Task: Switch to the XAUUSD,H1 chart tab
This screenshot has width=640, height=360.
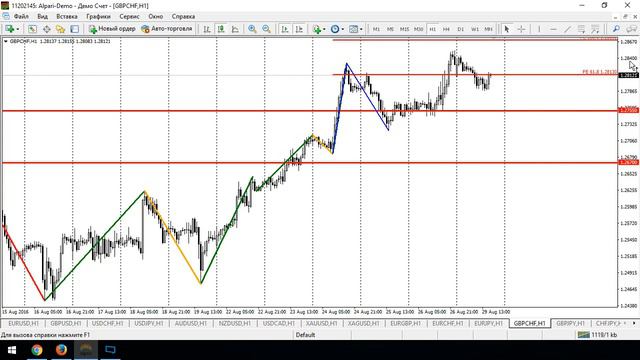Action: (321, 323)
